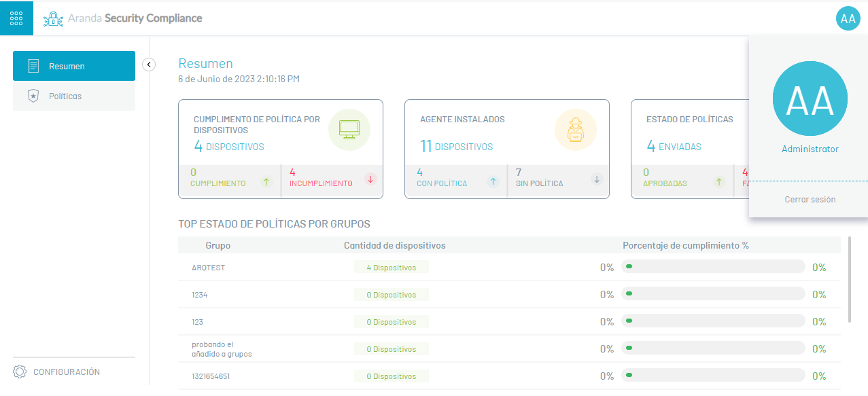This screenshot has height=396, width=868.
Task: Click the down arrow beside Sin Política
Action: 596,179
